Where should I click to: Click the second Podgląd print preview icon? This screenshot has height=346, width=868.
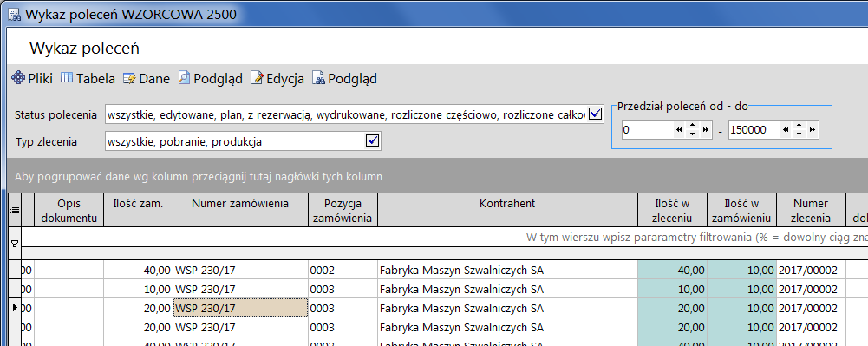(318, 79)
